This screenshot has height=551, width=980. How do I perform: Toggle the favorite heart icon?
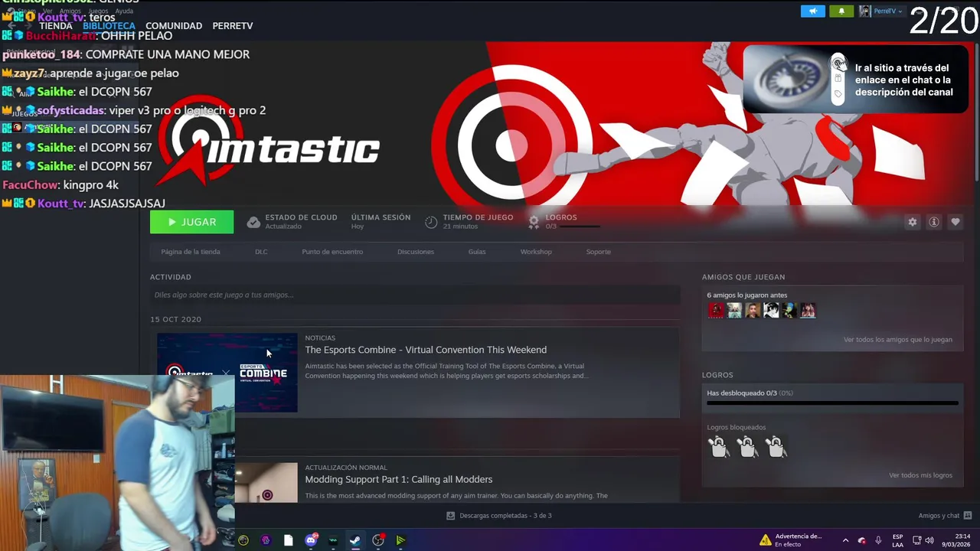(x=955, y=222)
